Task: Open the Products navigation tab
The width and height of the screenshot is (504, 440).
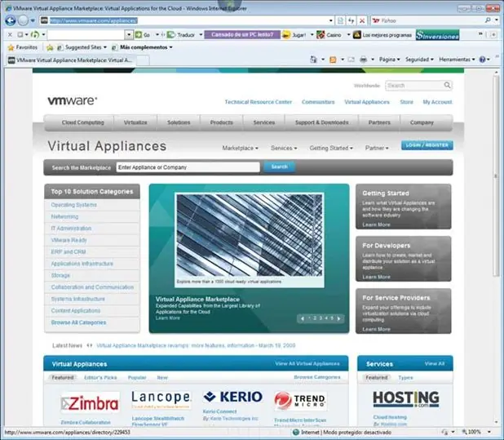Action: [x=222, y=122]
